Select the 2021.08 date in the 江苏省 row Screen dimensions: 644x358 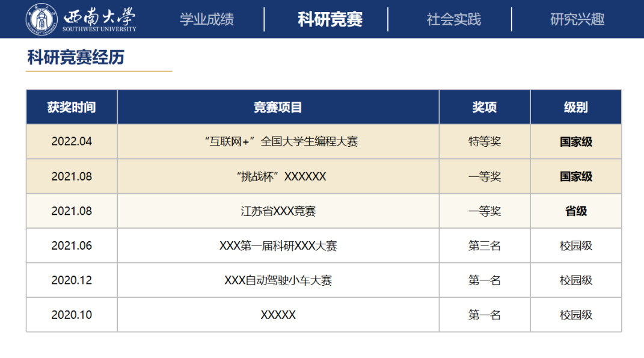coord(72,211)
